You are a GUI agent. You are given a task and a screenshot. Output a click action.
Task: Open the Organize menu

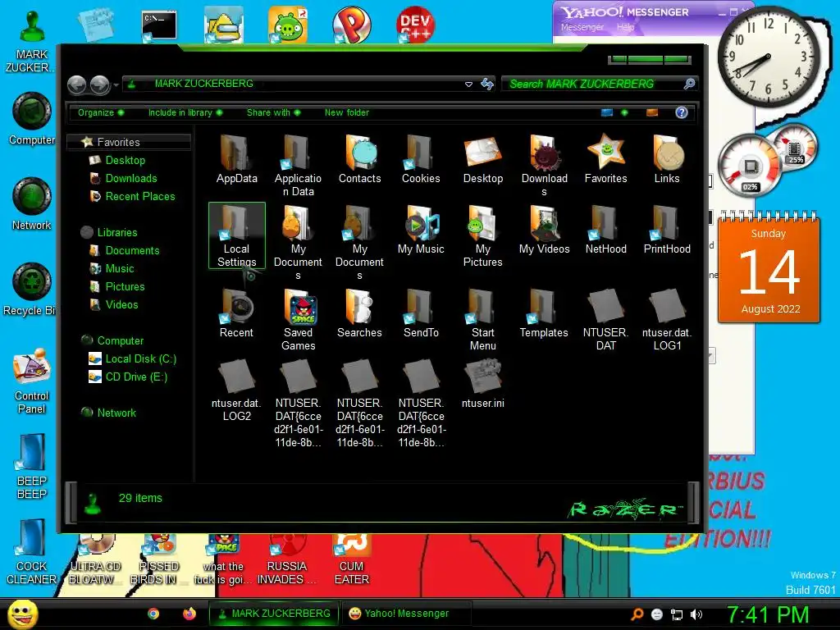(x=101, y=112)
